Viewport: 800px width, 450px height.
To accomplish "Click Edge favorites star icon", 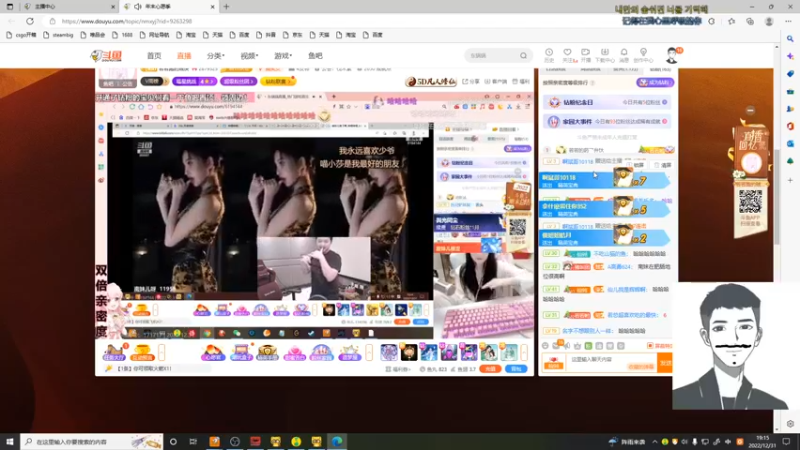I will [x=732, y=21].
